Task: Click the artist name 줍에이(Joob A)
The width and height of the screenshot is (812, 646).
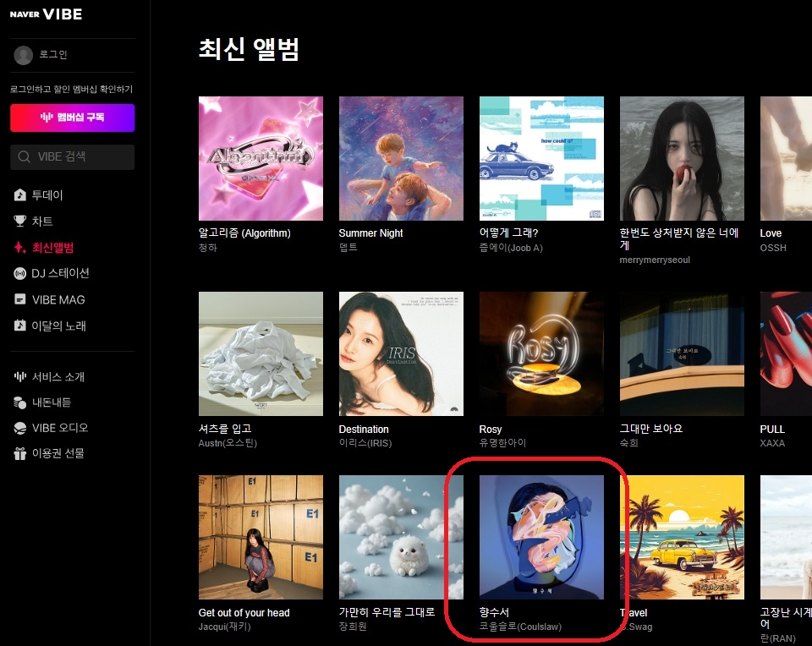Action: click(511, 248)
